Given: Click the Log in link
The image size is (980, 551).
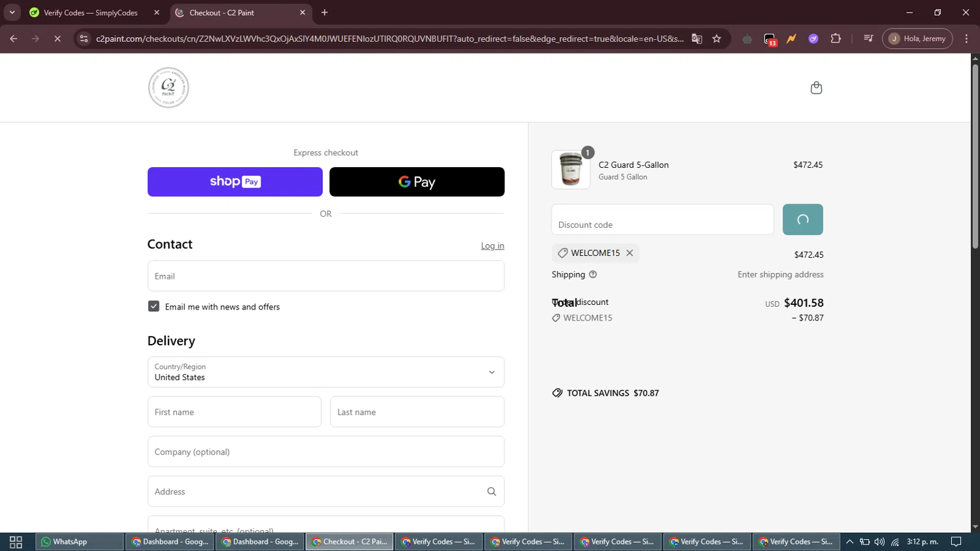Looking at the screenshot, I should [x=493, y=246].
